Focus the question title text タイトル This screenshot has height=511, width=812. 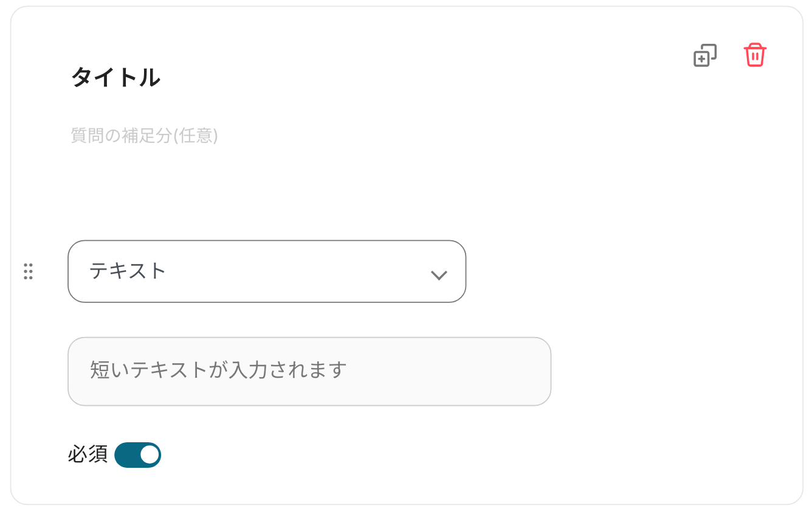point(116,78)
